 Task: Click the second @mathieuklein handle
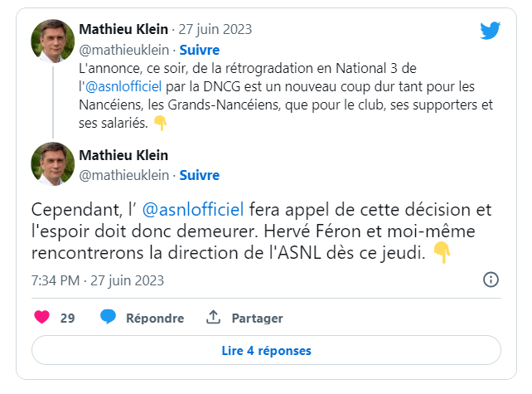(123, 175)
